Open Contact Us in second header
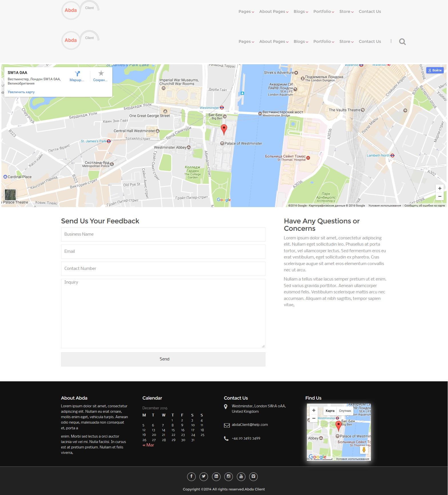The height and width of the screenshot is (495, 448). coord(370,41)
